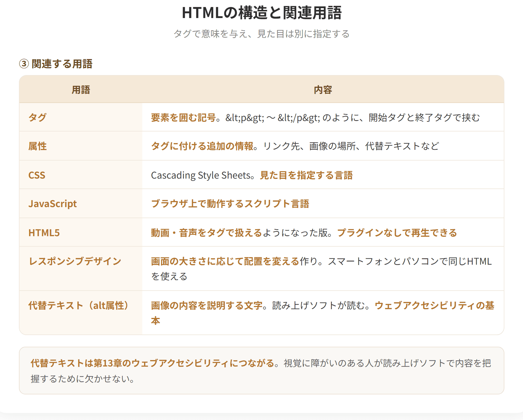Screen dimensions: 523x420
Task: Select the CSS term cell
Action: [x=81, y=175]
